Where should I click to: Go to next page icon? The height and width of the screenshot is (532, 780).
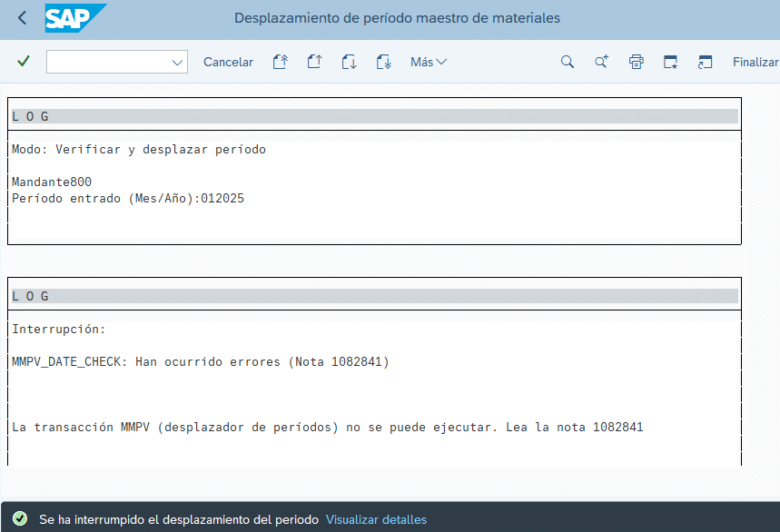(349, 62)
